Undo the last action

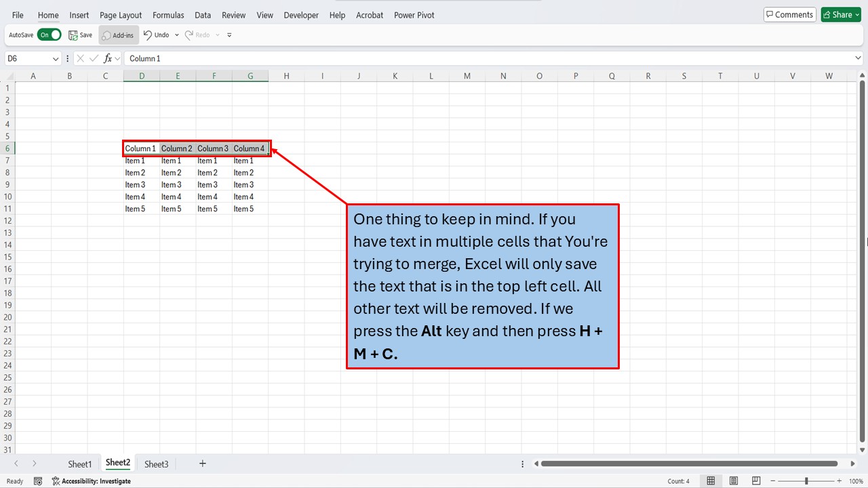pyautogui.click(x=155, y=35)
